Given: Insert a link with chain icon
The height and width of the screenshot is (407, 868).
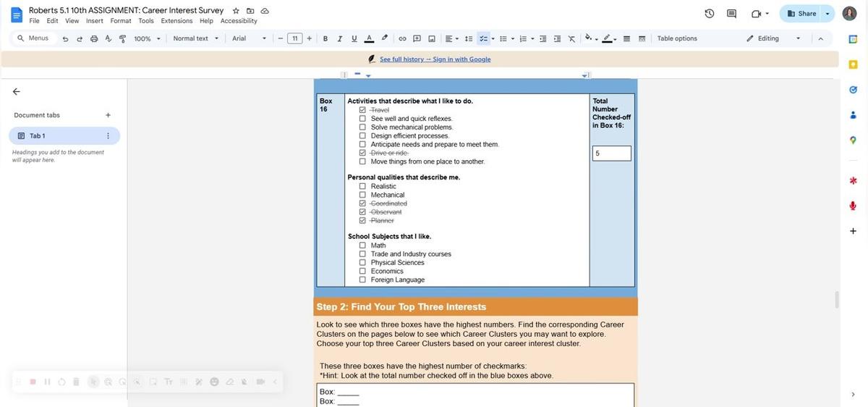Looking at the screenshot, I should pos(403,38).
